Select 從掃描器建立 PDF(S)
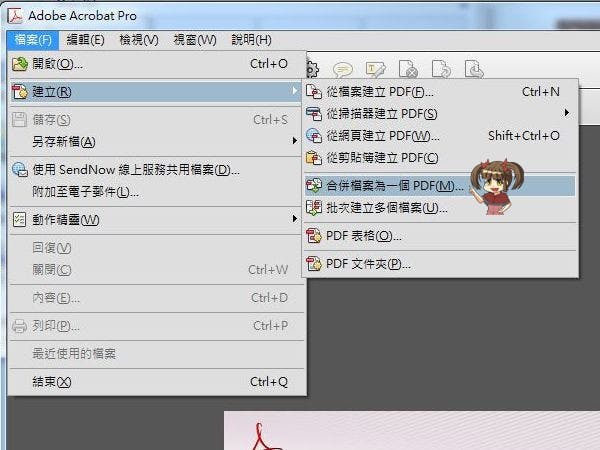 click(440, 114)
